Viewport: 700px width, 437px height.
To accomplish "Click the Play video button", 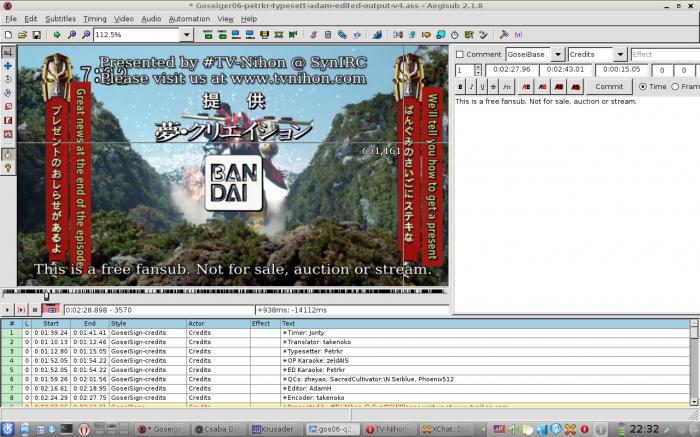I will [x=7, y=309].
